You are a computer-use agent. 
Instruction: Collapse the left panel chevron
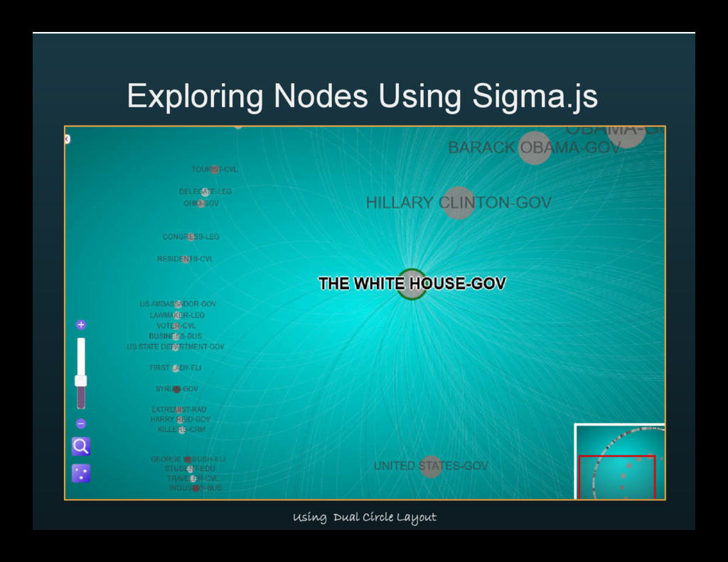point(68,139)
